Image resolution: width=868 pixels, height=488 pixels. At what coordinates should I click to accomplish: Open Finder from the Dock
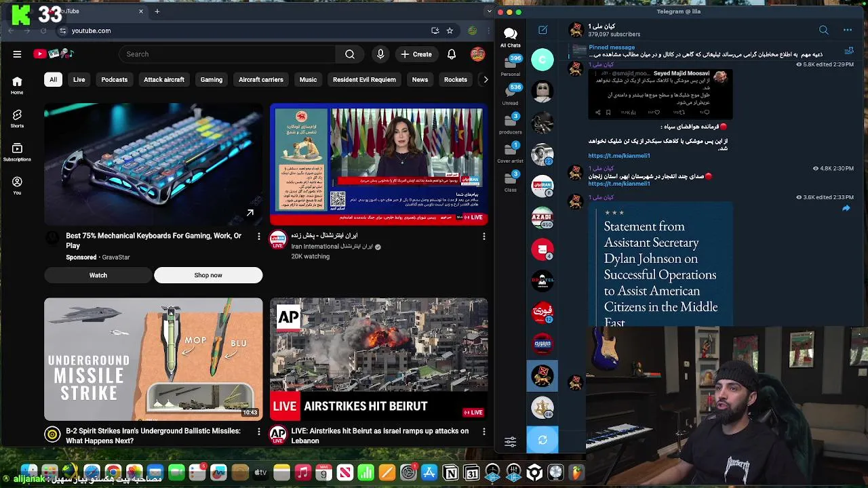[x=28, y=472]
